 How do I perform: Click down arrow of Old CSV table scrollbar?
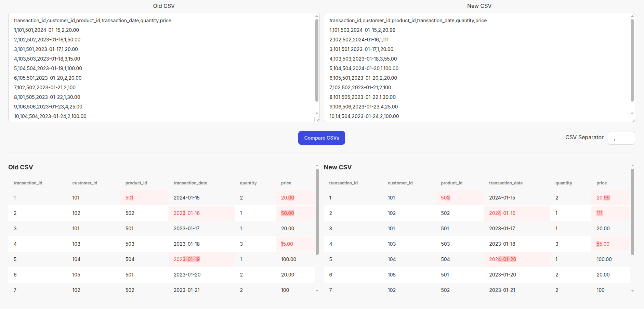tap(317, 291)
